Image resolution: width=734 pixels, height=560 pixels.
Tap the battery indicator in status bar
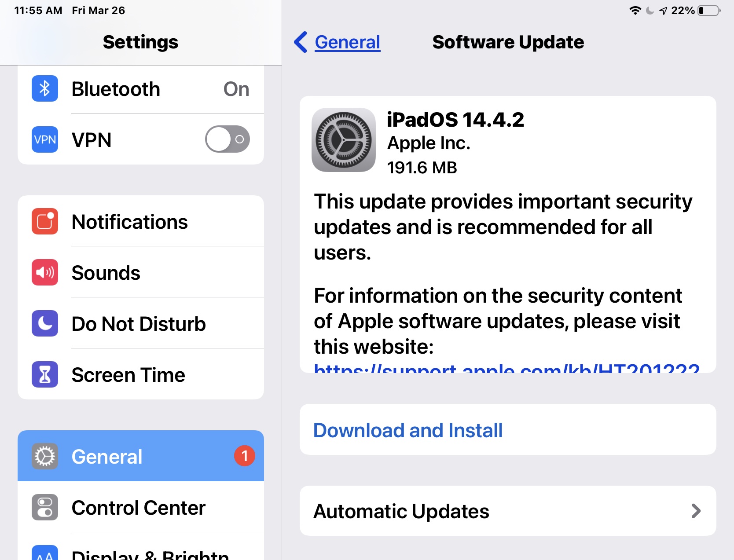click(709, 11)
